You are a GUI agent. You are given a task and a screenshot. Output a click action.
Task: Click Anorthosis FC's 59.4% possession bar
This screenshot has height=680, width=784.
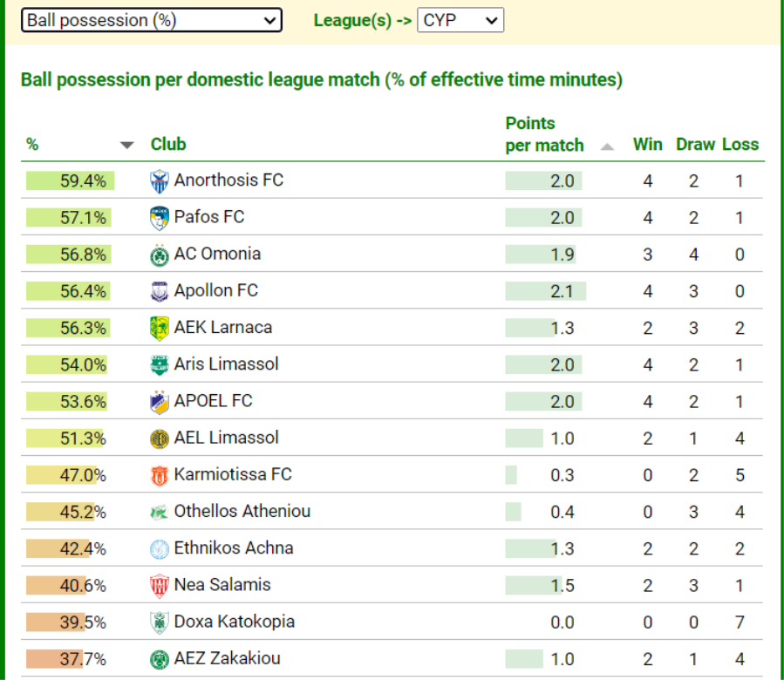pos(70,181)
